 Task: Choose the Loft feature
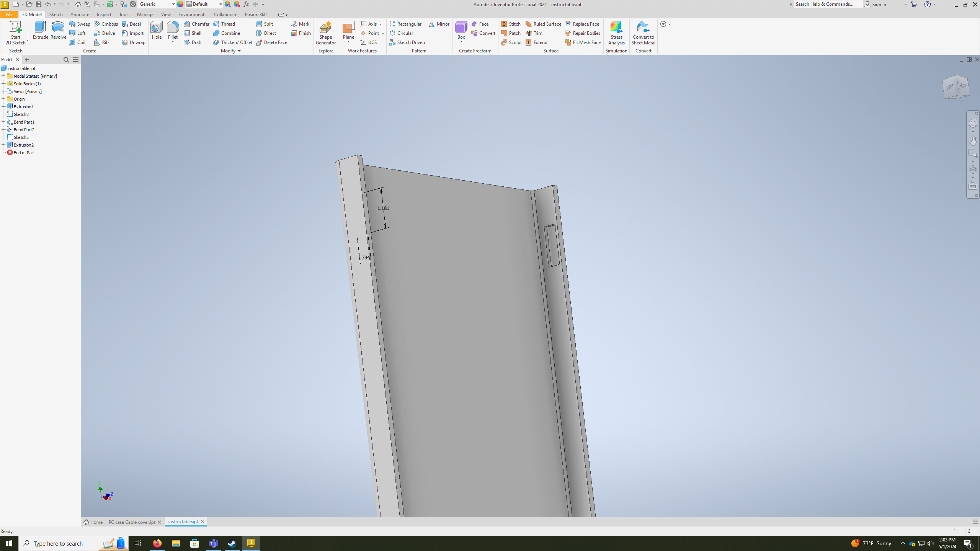pos(78,33)
